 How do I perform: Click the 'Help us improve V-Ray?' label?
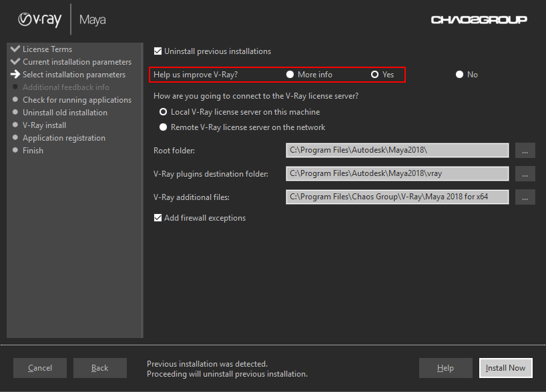196,75
